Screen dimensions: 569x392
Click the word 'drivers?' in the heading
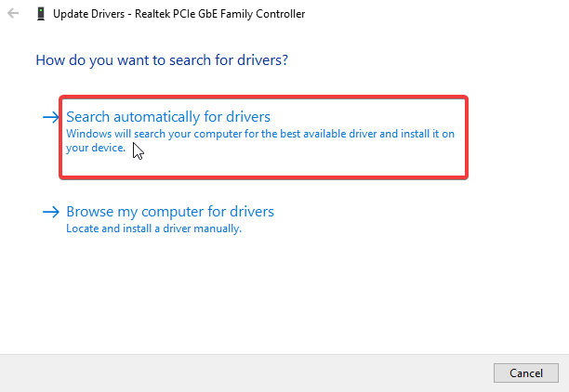pos(262,60)
